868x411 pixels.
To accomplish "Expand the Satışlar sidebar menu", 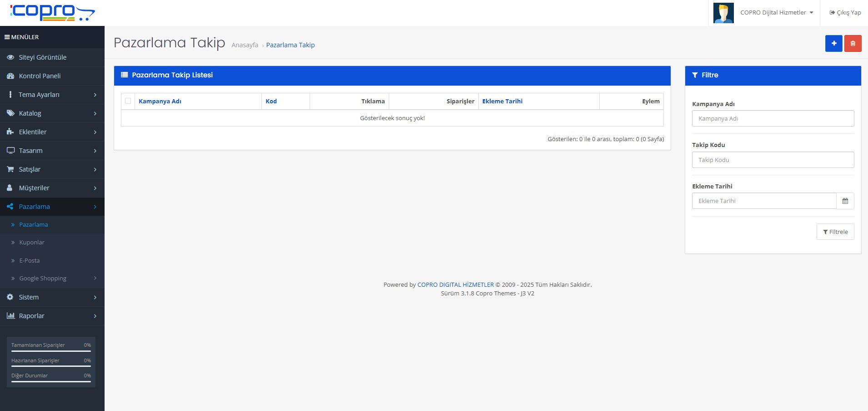I will pyautogui.click(x=30, y=169).
